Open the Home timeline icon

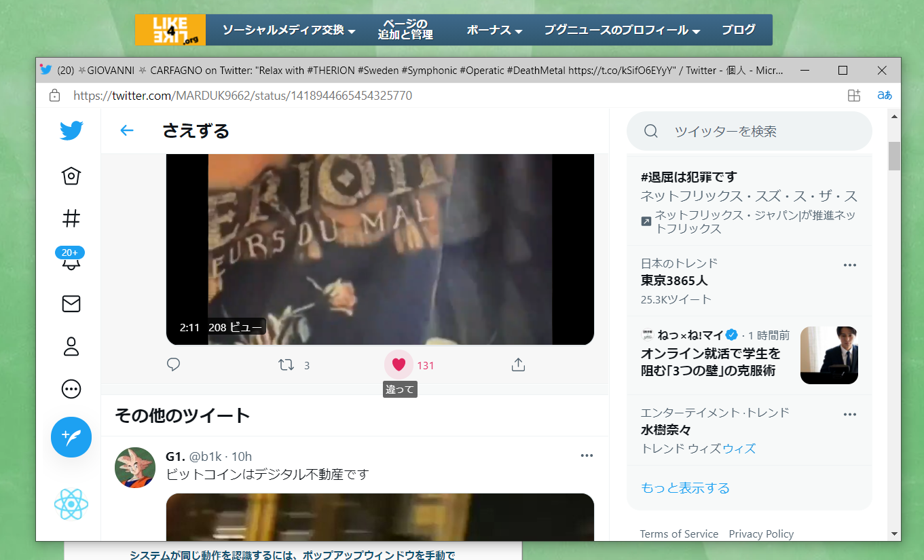pyautogui.click(x=71, y=176)
